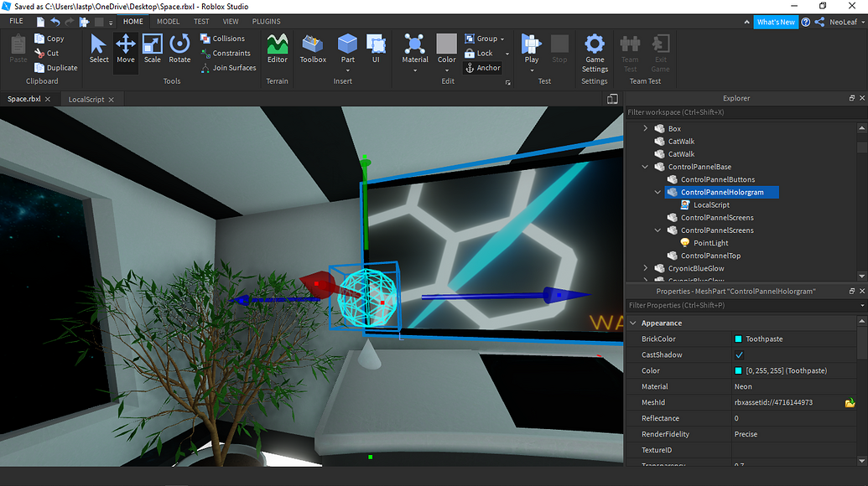Expand the Box tree item
The height and width of the screenshot is (486, 868).
(645, 128)
